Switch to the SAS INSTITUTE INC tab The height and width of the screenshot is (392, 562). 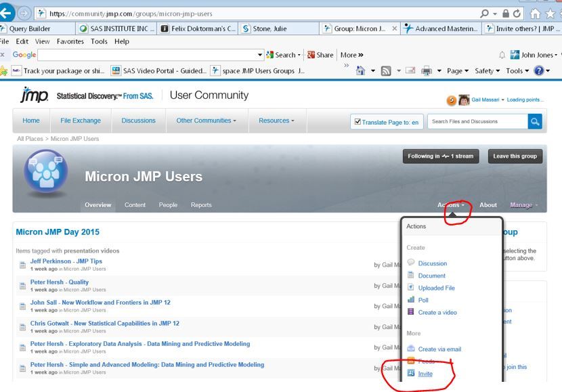tap(116, 28)
